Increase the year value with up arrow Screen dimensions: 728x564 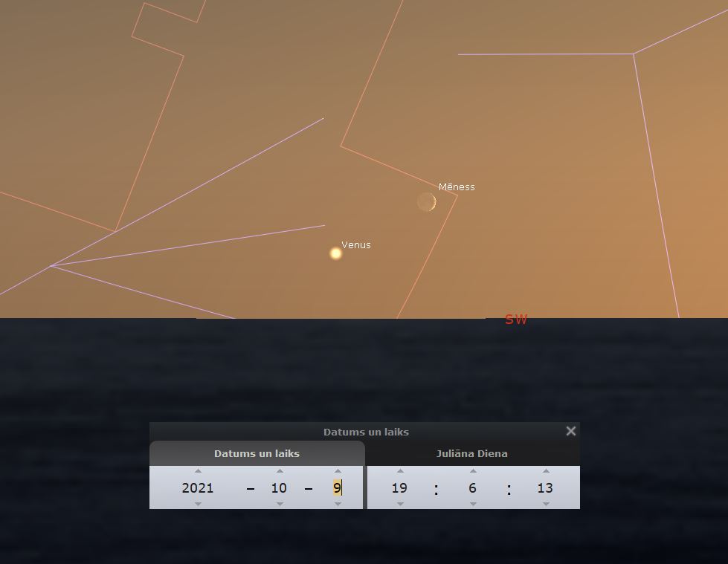[x=199, y=471]
